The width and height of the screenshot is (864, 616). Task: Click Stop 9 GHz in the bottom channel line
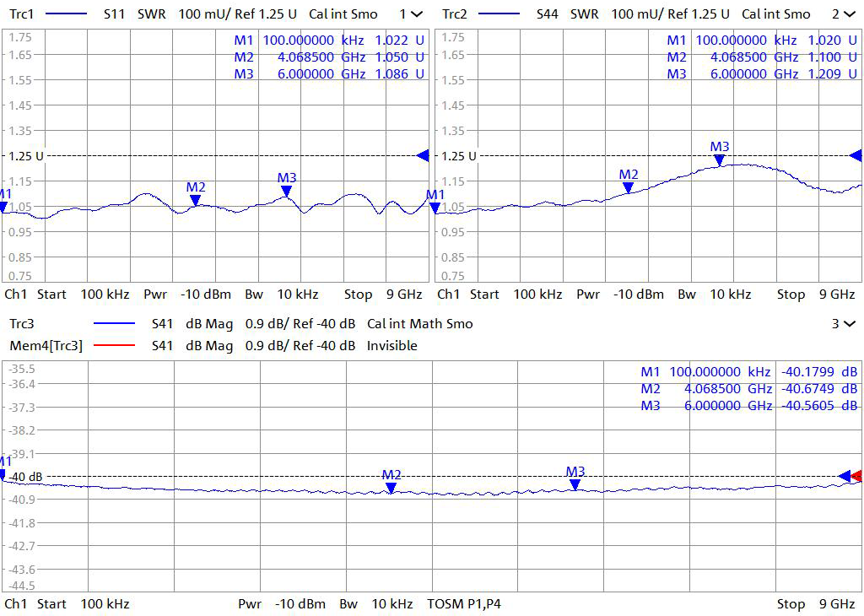coord(815,604)
